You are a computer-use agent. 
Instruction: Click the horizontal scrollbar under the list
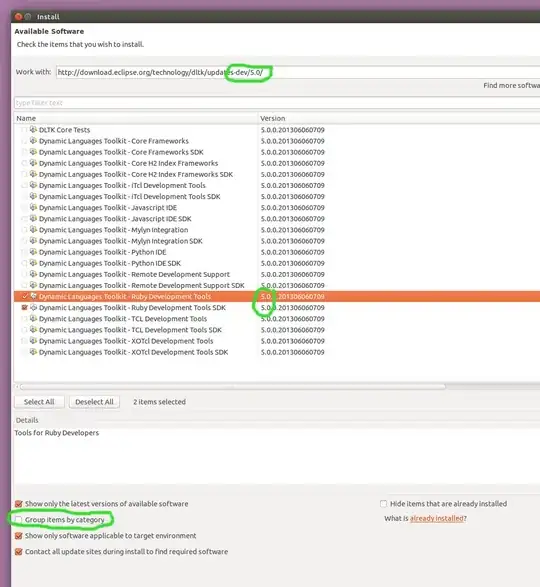click(232, 386)
